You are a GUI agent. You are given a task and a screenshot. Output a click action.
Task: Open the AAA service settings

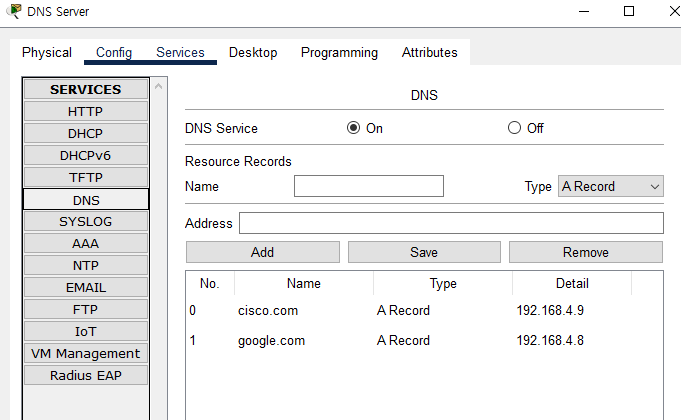(86, 244)
